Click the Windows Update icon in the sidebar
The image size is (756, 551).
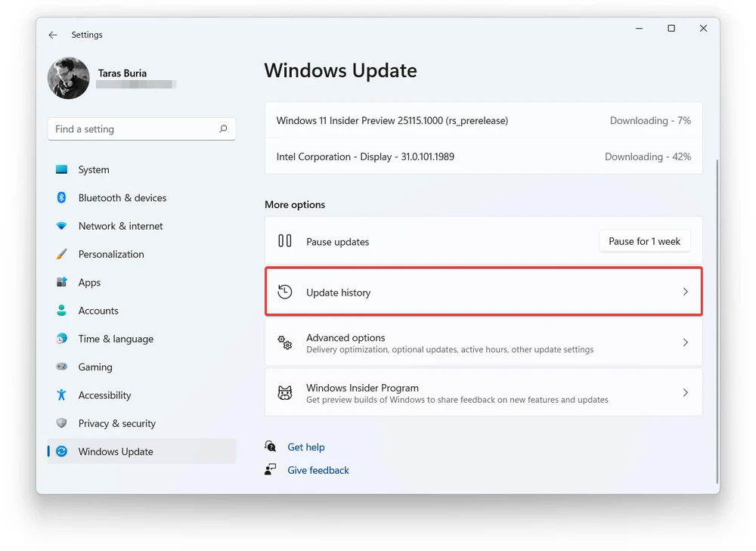(x=61, y=451)
